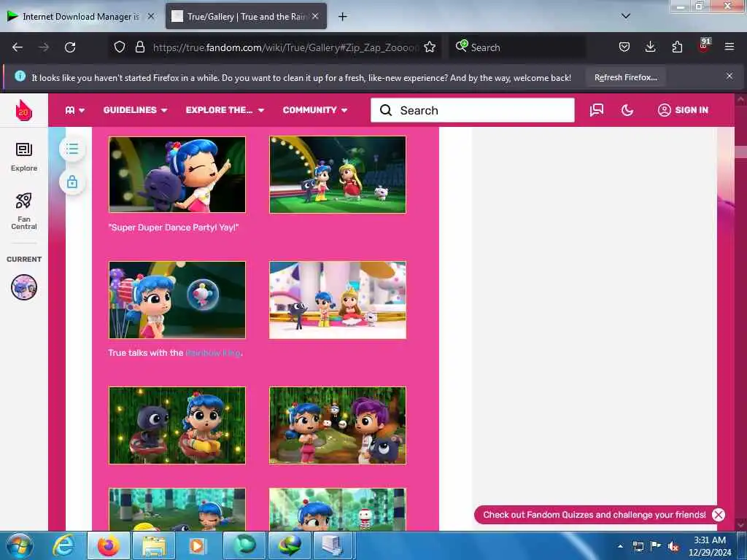Viewport: 747px width, 560px height.
Task: Open Windows Media Player in taskbar
Action: tap(198, 545)
